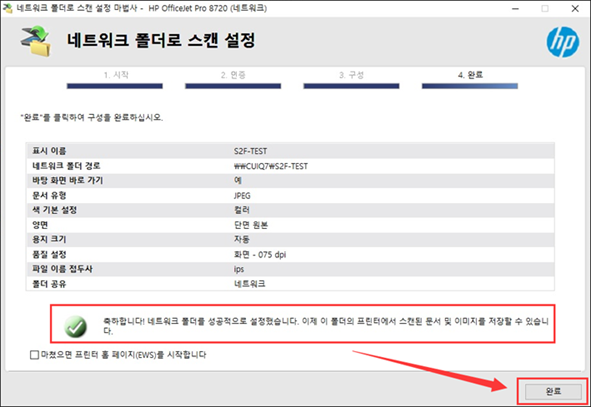591x407 pixels.
Task: Click the network folder path \\CUIQ7\S2F-TEST
Action: tap(271, 166)
